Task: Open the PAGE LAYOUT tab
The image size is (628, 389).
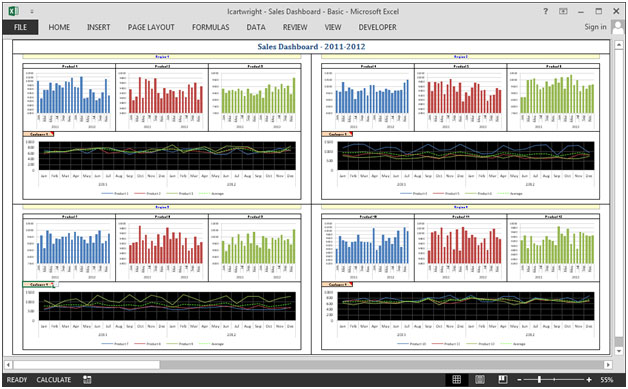Action: pos(151,27)
